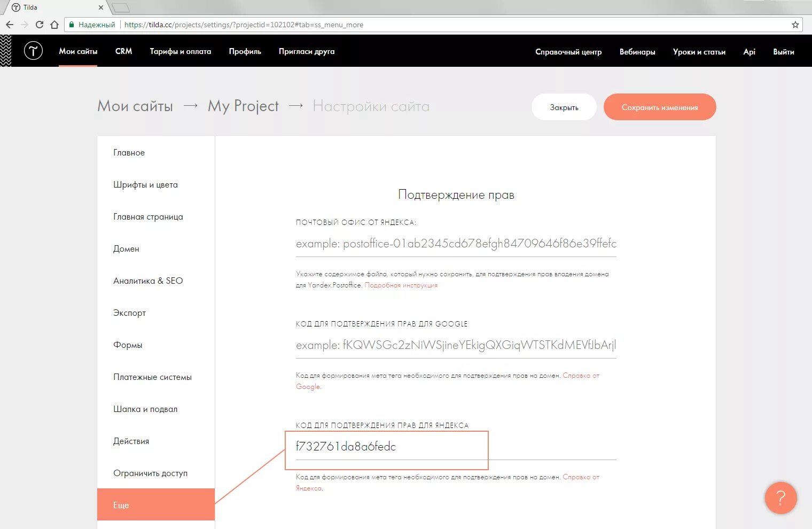Close the Tilda browser tab
This screenshot has width=812, height=529.
point(101,7)
